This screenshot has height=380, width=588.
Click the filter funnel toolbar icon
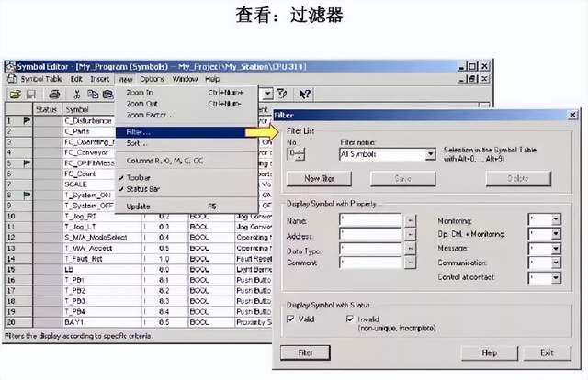[x=282, y=94]
